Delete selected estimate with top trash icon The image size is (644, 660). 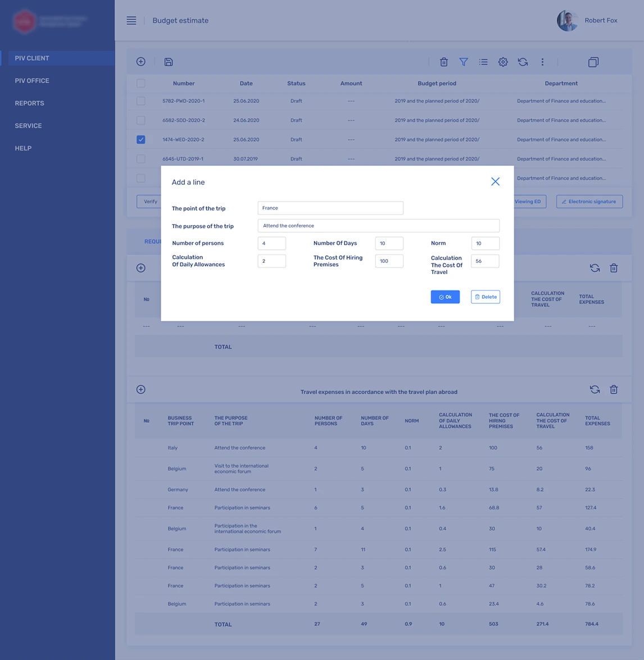[444, 62]
